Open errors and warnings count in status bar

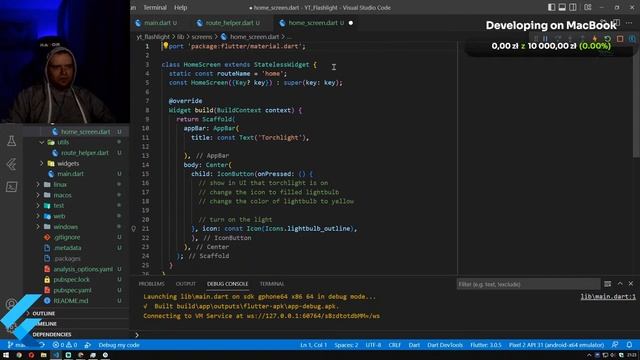click(65, 345)
